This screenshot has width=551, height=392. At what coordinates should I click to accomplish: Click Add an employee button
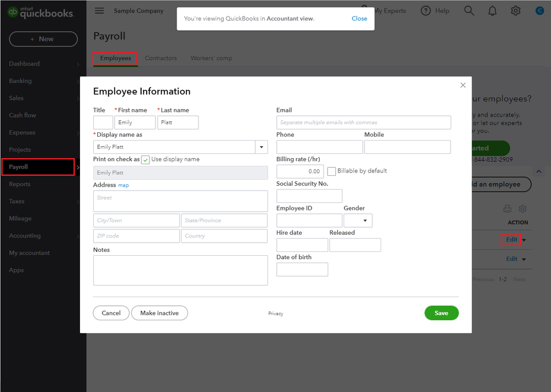(x=501, y=184)
